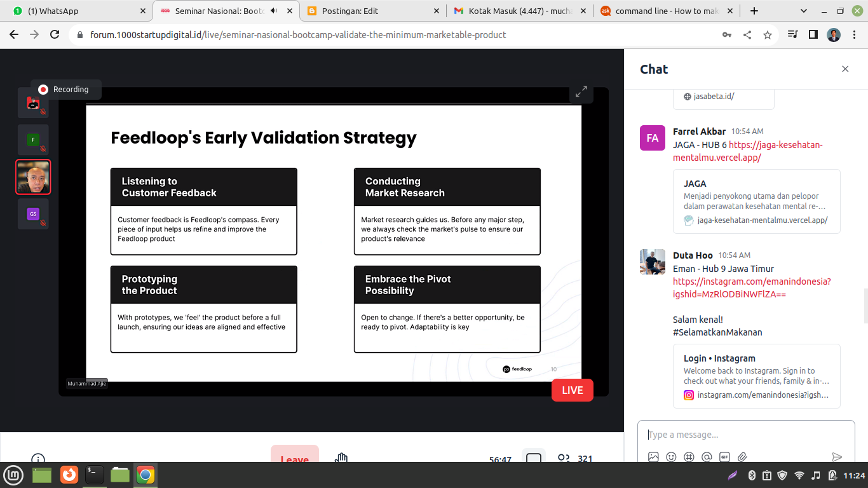The image size is (868, 488).
Task: Open the Terminal from the taskbar
Action: 95,475
